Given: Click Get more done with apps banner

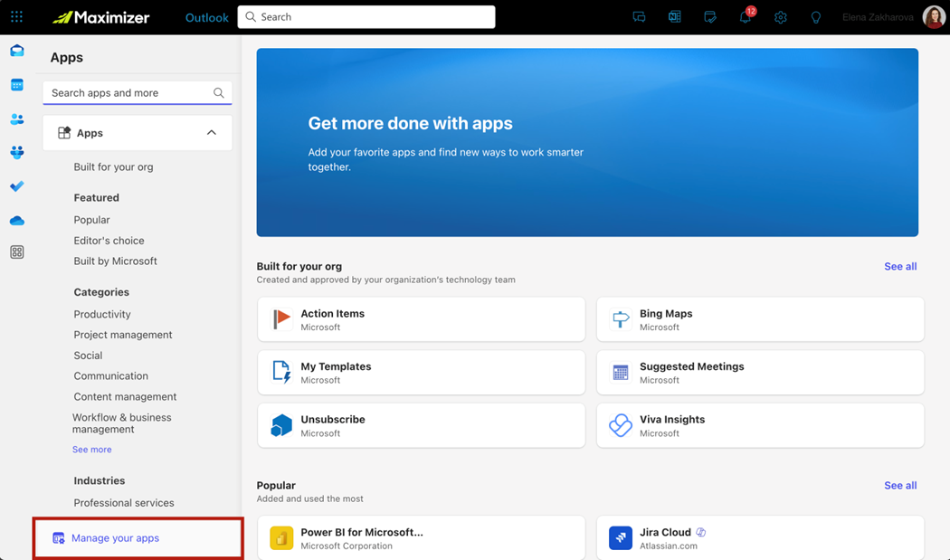Looking at the screenshot, I should 587,142.
